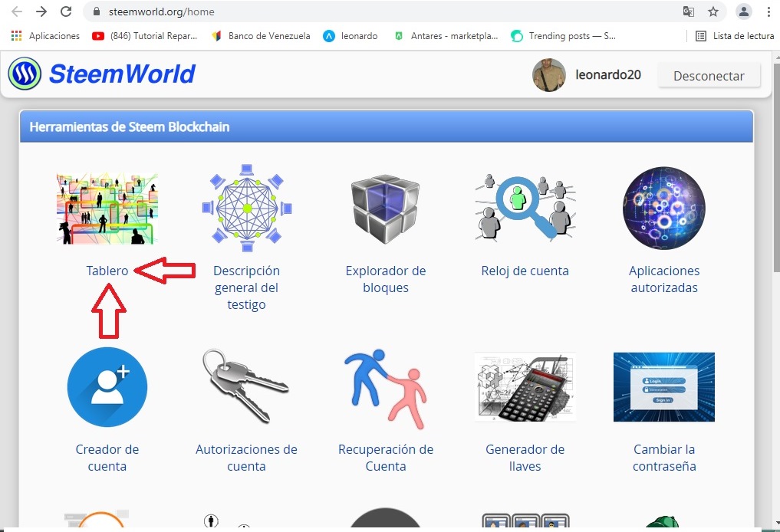
Task: Open leonardo bookmark
Action: pos(351,36)
